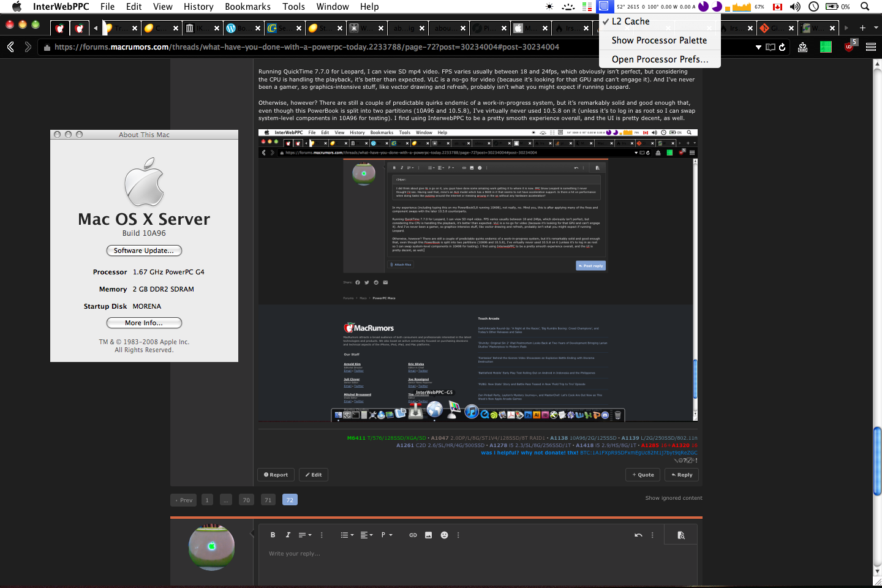Go to the Prev page

pyautogui.click(x=184, y=500)
